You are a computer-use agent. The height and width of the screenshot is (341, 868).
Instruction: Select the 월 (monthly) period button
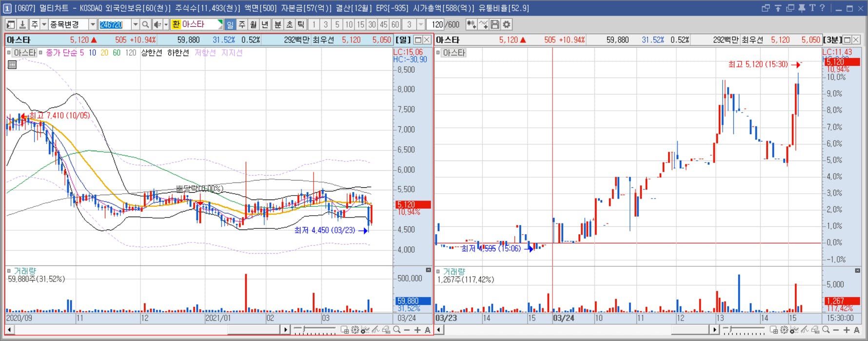254,24
